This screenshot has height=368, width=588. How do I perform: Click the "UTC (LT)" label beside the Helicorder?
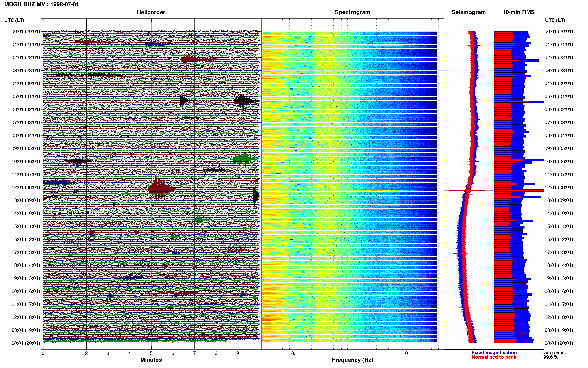14,20
